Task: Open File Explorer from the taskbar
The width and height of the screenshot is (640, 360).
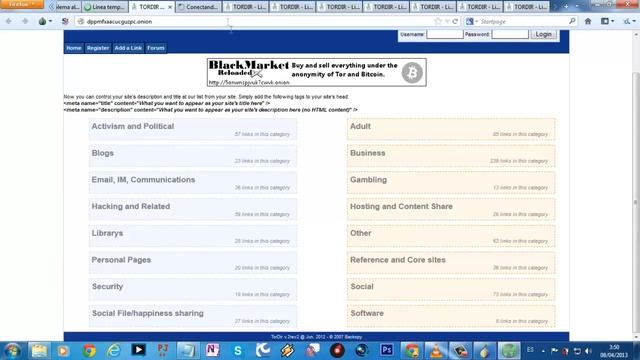Action: coord(39,351)
